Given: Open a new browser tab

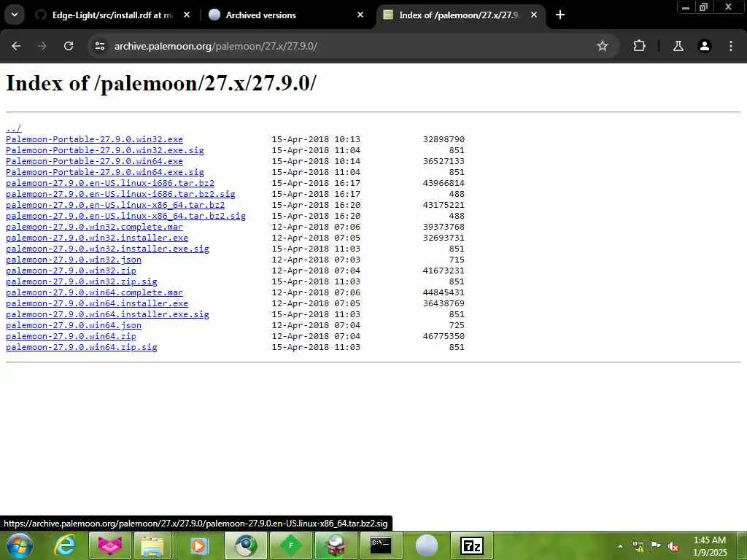Looking at the screenshot, I should pos(560,15).
